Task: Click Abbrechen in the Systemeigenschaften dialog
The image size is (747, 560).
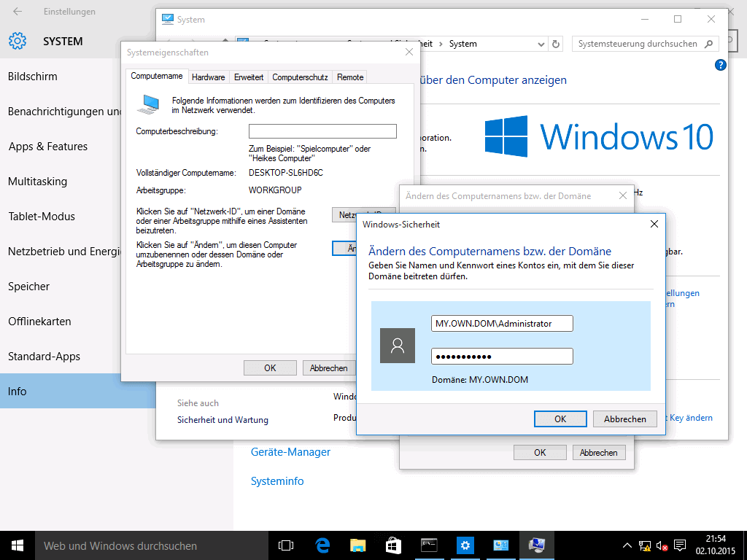Action: 329,368
